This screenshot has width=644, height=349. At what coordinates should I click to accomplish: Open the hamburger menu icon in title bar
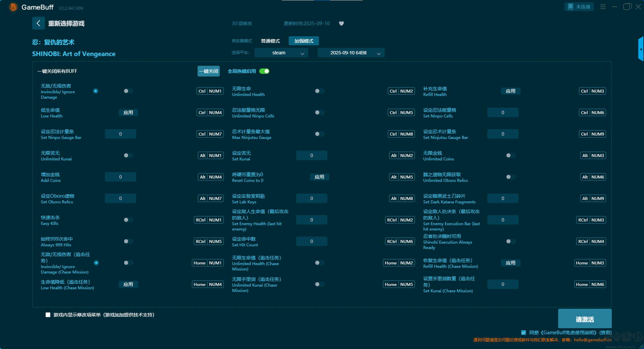(x=603, y=7)
